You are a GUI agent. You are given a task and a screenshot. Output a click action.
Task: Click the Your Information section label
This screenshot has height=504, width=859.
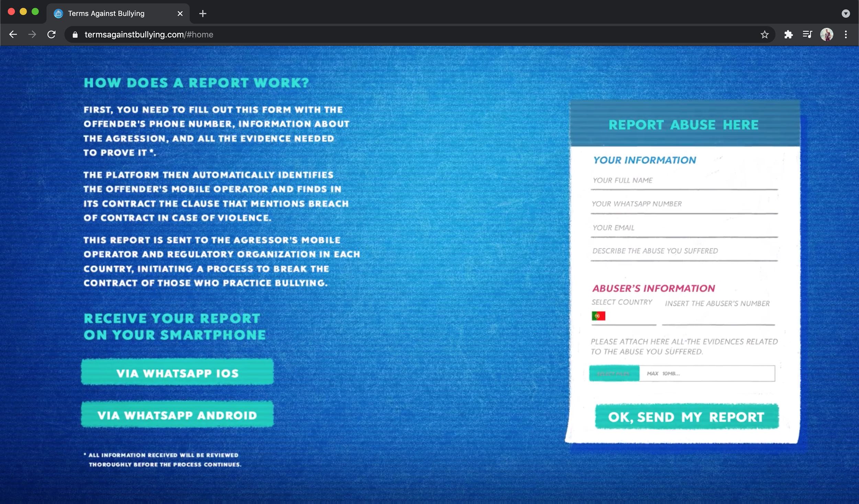(x=645, y=160)
